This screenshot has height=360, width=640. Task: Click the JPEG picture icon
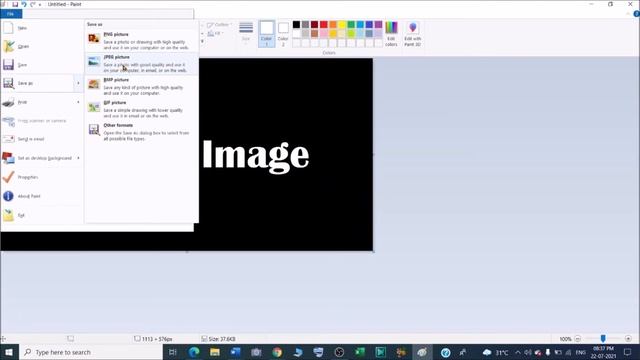pos(94,62)
